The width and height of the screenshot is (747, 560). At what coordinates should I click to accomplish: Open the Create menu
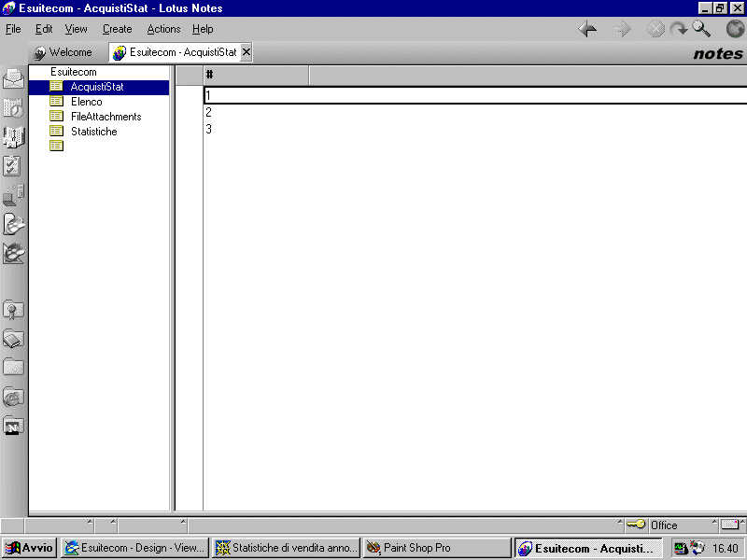118,30
